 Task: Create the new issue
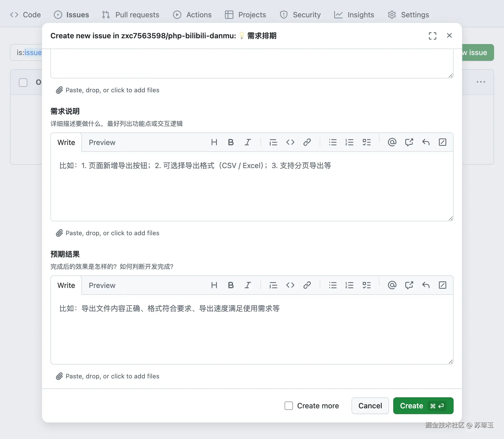click(411, 406)
